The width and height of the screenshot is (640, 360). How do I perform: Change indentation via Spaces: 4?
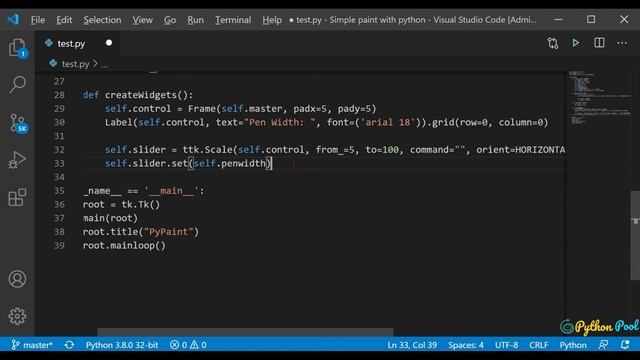[466, 345]
